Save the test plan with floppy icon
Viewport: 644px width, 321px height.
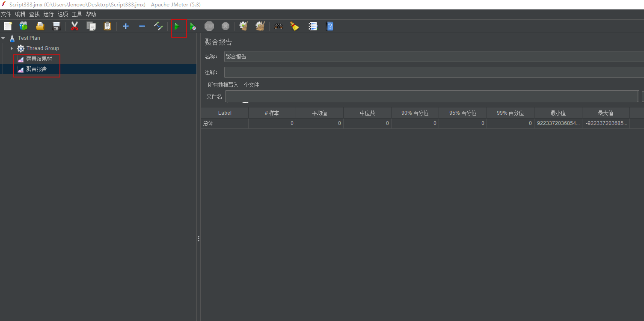pos(56,26)
